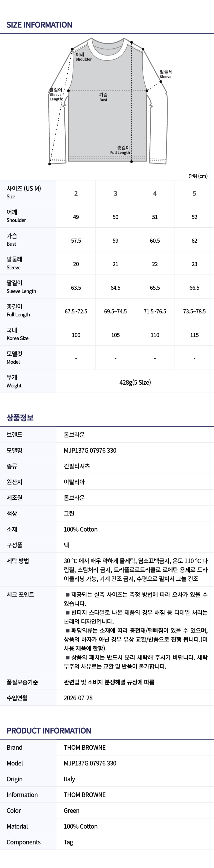Click the Korea Size value 115
214x868 pixels.
[194, 335]
